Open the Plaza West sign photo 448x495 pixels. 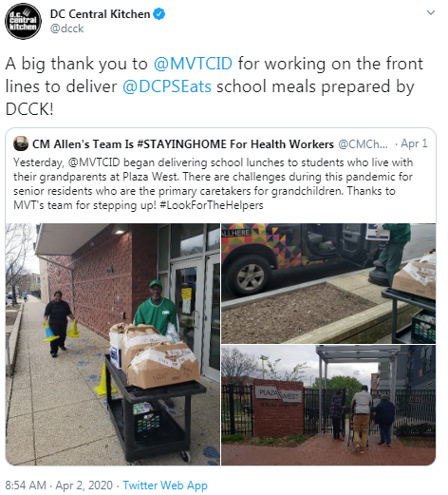point(328,406)
